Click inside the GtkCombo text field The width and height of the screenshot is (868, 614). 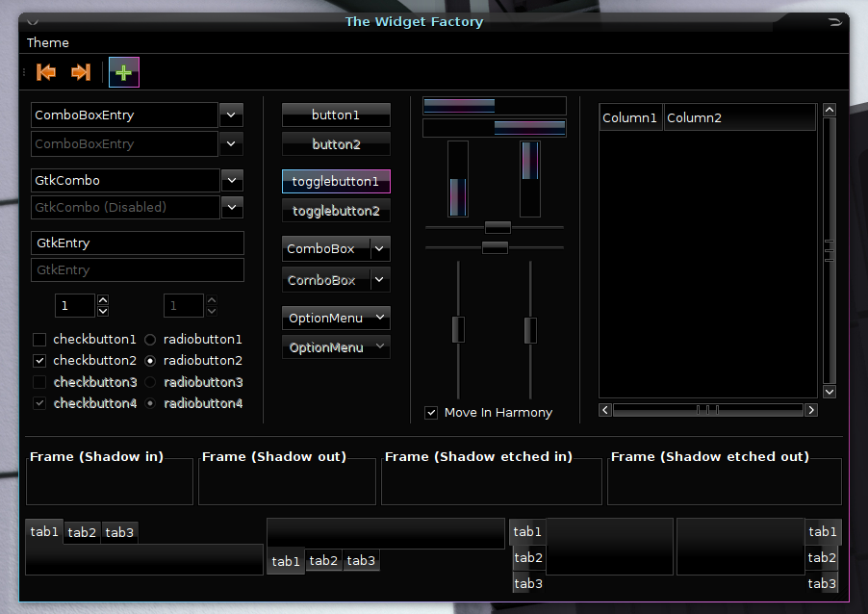[125, 180]
